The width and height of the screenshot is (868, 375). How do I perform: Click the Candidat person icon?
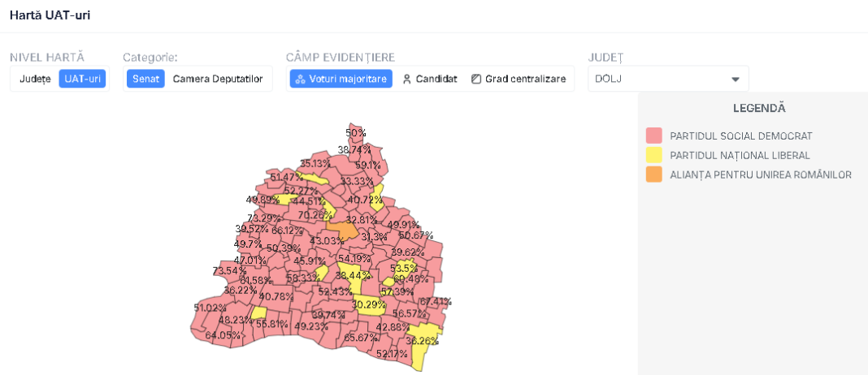[x=407, y=79]
